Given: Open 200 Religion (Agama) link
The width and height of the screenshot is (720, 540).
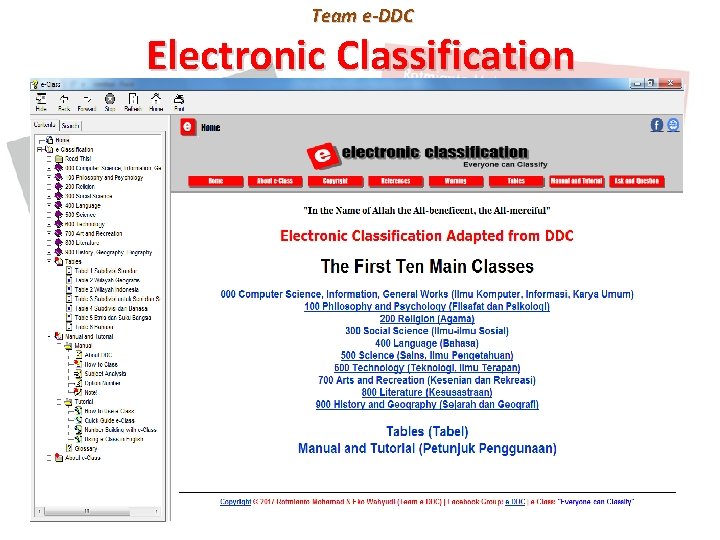Looking at the screenshot, I should pyautogui.click(x=427, y=319).
